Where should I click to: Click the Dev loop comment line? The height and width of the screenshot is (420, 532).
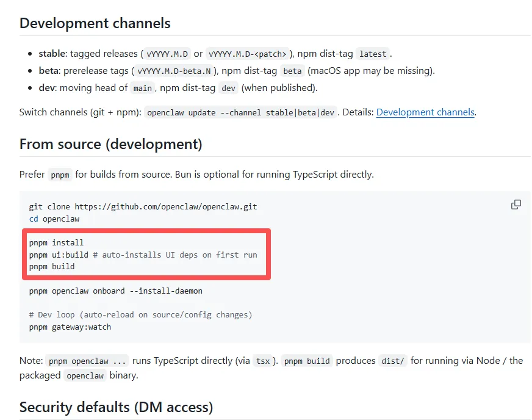pos(140,314)
